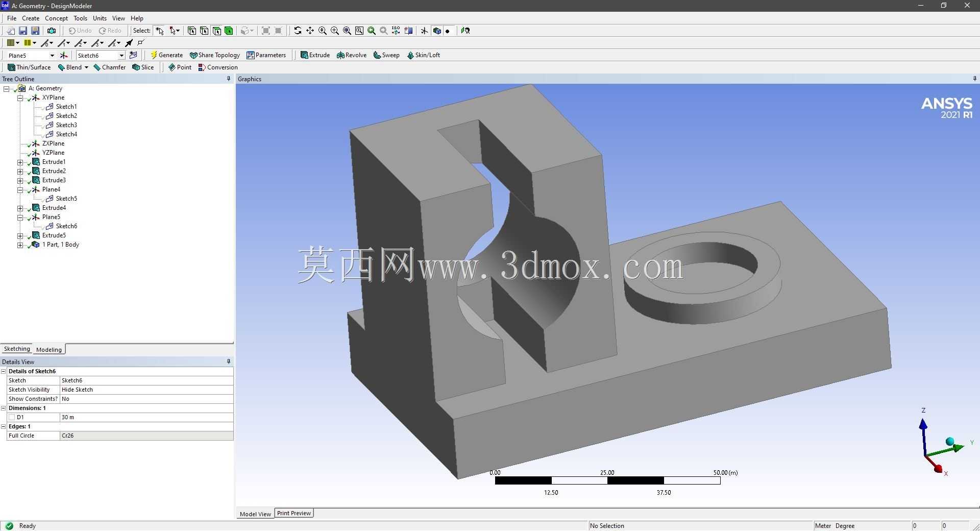The width and height of the screenshot is (980, 531).
Task: Go to the previous view (green magnifier)
Action: (372, 31)
